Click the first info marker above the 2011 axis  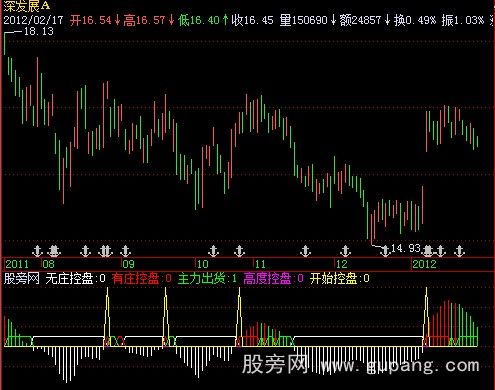[37, 251]
